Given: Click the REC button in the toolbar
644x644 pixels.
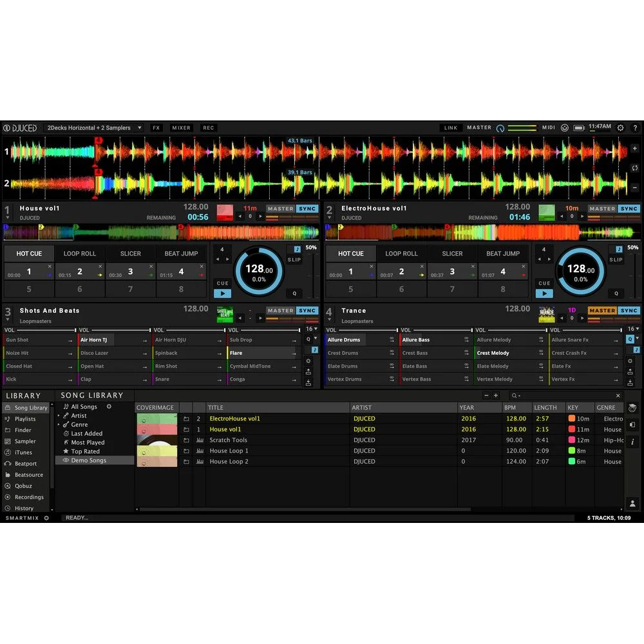Looking at the screenshot, I should 208,128.
